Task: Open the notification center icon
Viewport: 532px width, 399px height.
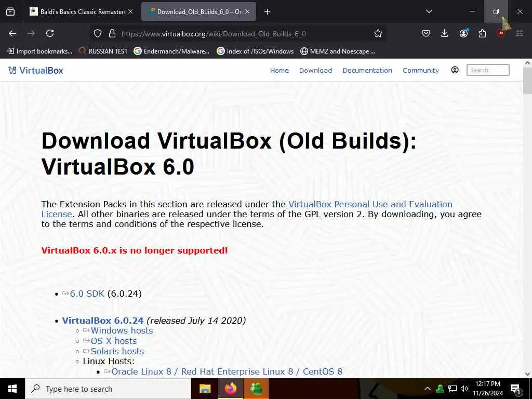Action: click(515, 389)
